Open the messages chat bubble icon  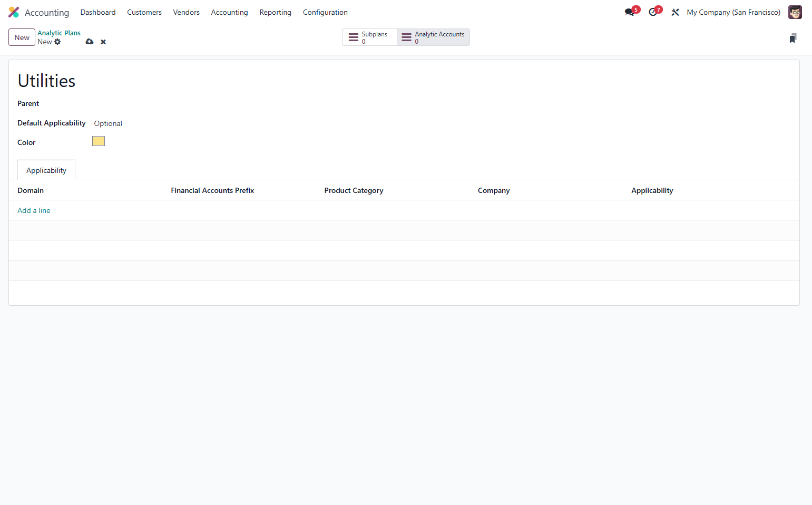[x=630, y=12]
